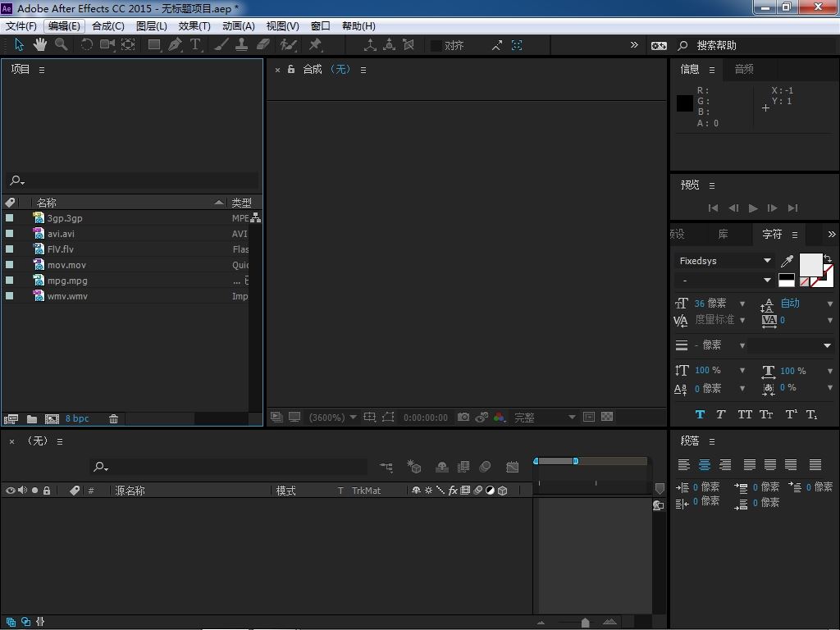Open the 36 像素 font size dropdown
The height and width of the screenshot is (630, 840).
[x=742, y=304]
